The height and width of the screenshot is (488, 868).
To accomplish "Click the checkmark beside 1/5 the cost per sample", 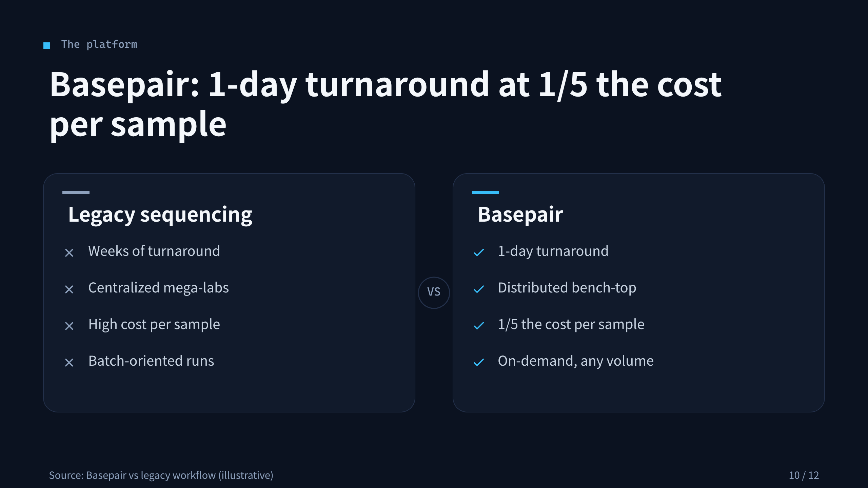I will (479, 326).
